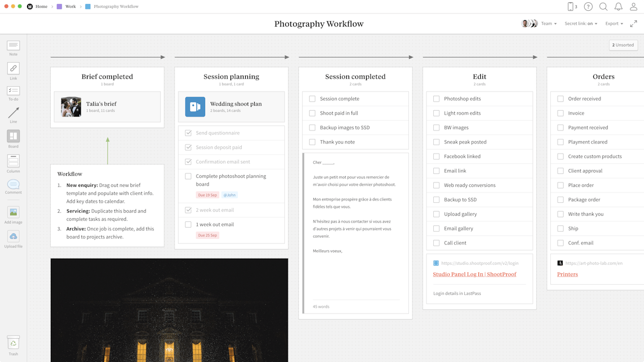Open Talia's brief board

coord(107,107)
